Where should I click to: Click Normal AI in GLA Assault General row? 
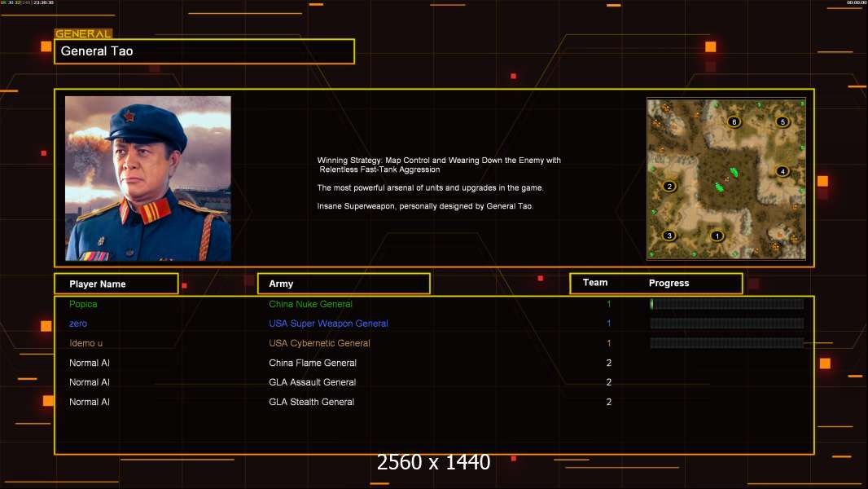[89, 382]
